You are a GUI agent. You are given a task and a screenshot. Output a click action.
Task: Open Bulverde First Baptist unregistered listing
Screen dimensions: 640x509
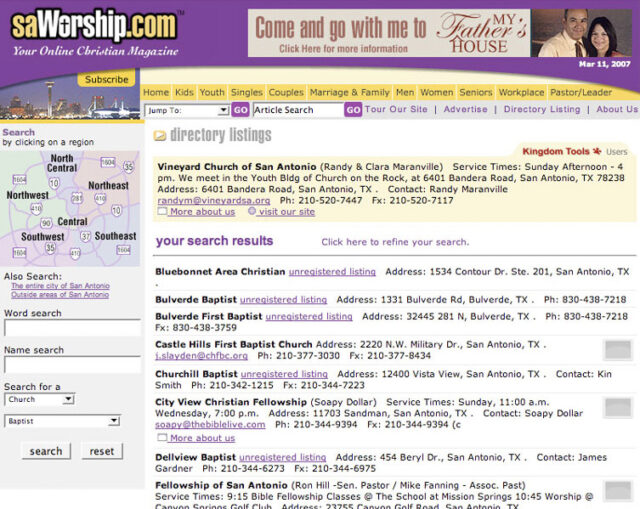pos(309,316)
